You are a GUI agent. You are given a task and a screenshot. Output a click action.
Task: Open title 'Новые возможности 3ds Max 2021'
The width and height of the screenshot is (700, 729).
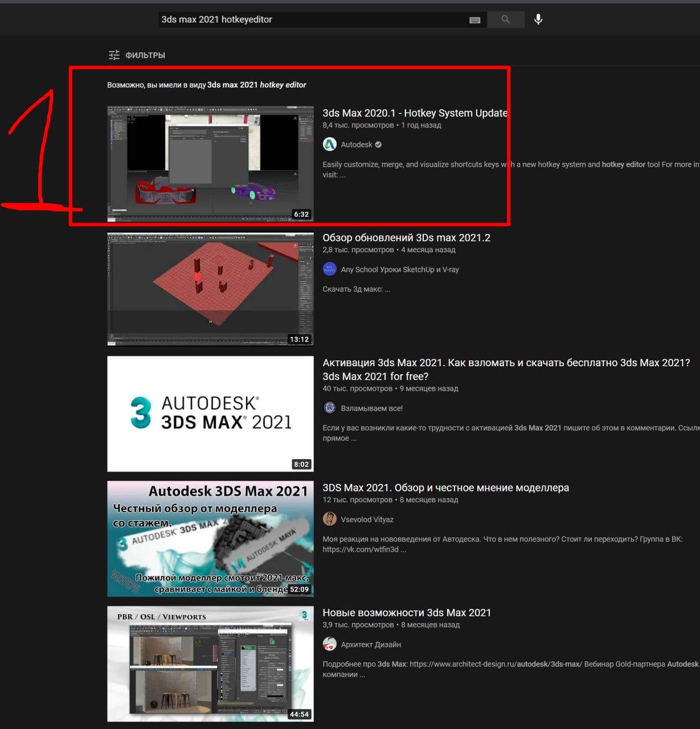(407, 612)
